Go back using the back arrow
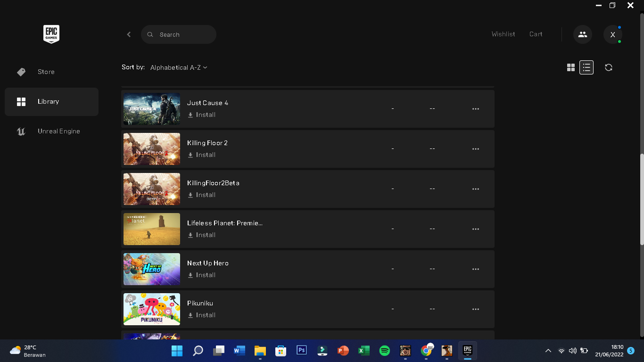The height and width of the screenshot is (362, 644). [x=129, y=34]
